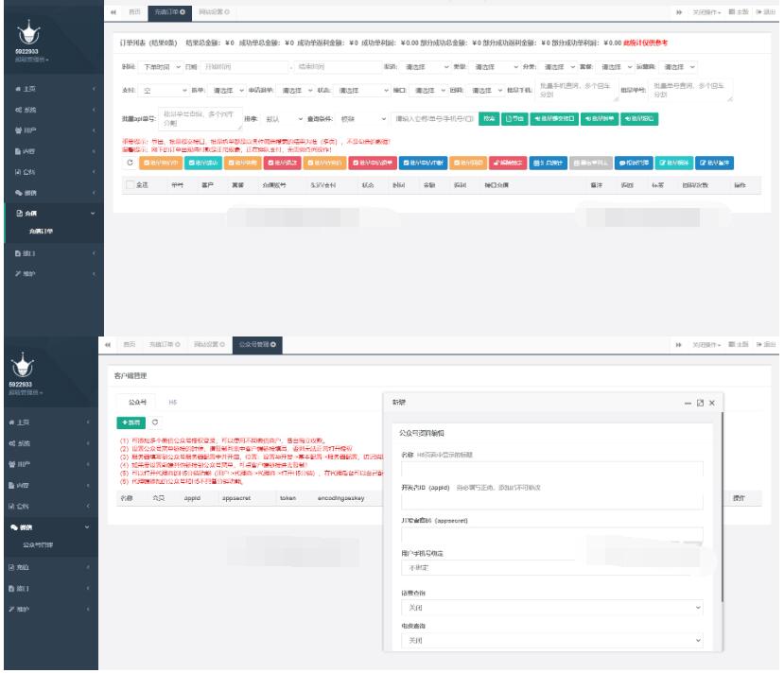Close the 公众号管理 tab via its x icon

coord(274,346)
